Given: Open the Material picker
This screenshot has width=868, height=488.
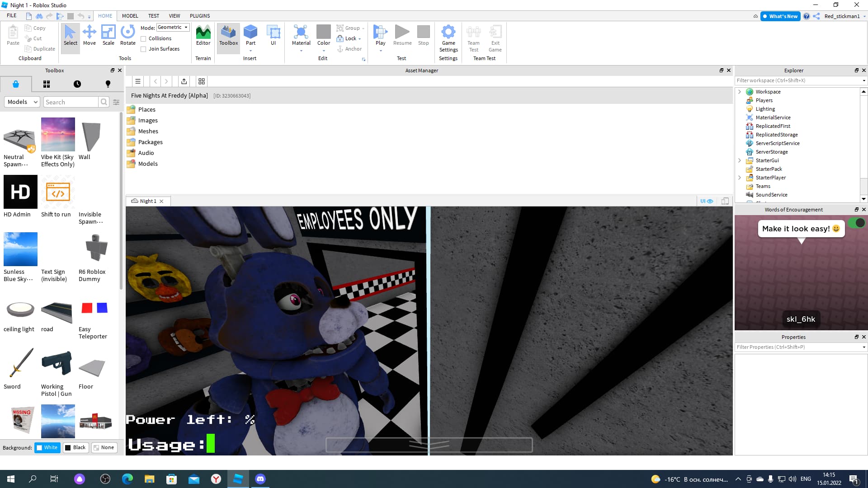Looking at the screenshot, I should coord(301,35).
